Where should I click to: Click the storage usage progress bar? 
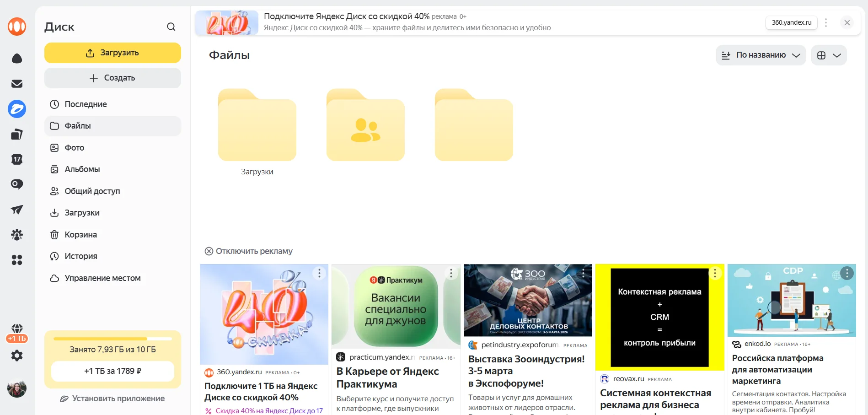point(113,339)
